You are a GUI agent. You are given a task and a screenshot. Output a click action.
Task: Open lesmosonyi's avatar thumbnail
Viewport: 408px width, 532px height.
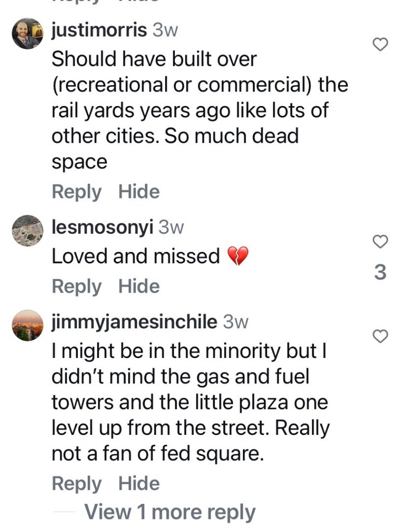coord(27,230)
